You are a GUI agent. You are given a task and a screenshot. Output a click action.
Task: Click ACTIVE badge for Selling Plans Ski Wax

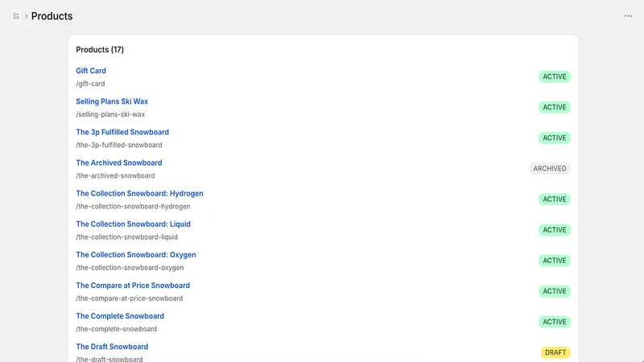click(555, 107)
